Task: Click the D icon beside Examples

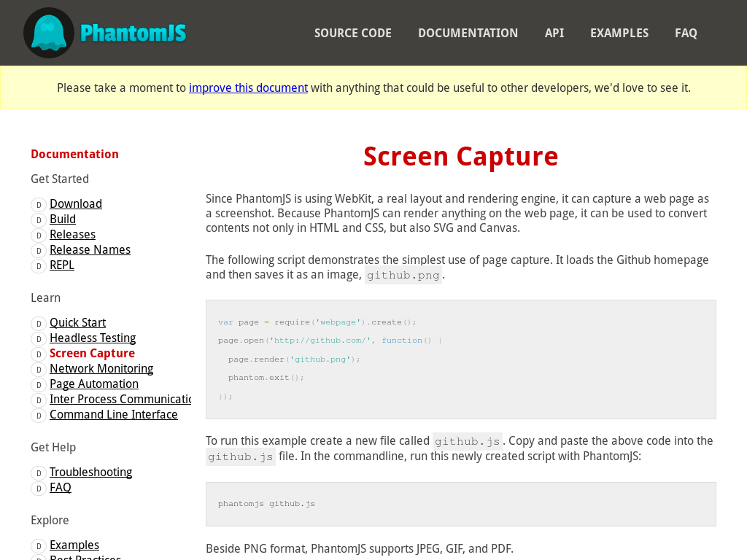Action: (39, 546)
